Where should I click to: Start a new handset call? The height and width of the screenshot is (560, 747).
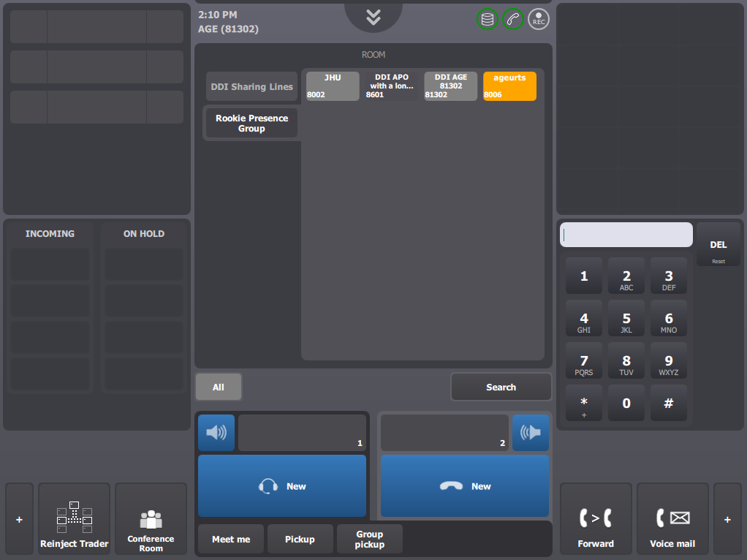tap(465, 485)
